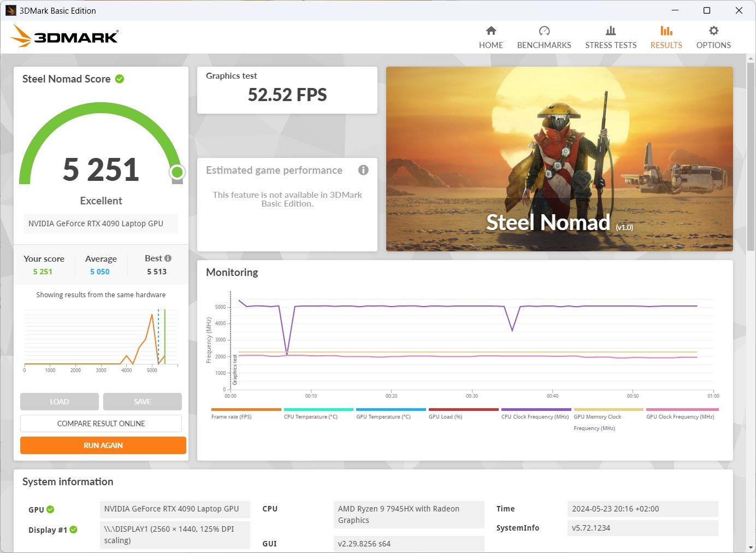Viewport: 756px width, 553px height.
Task: Click the SAVE button
Action: pos(142,401)
